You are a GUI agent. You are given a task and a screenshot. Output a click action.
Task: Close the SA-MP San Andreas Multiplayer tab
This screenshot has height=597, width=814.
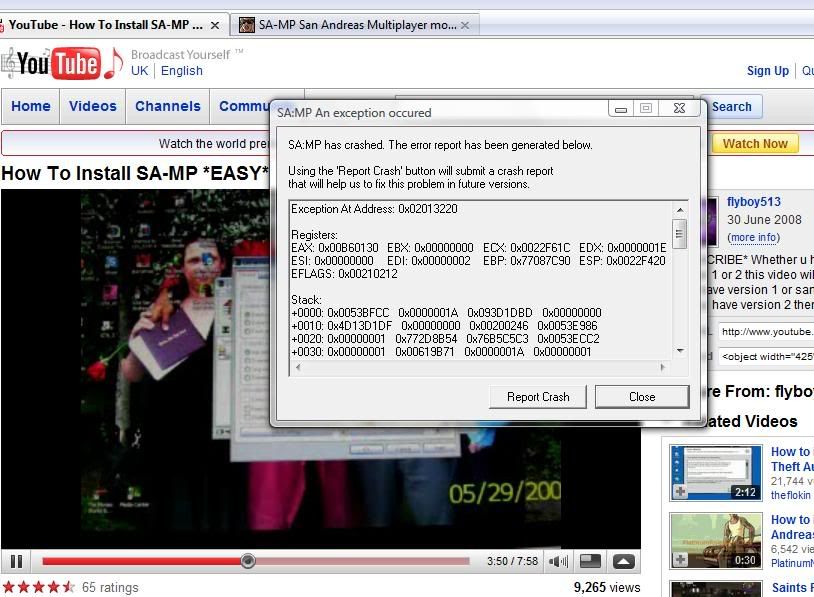465,25
